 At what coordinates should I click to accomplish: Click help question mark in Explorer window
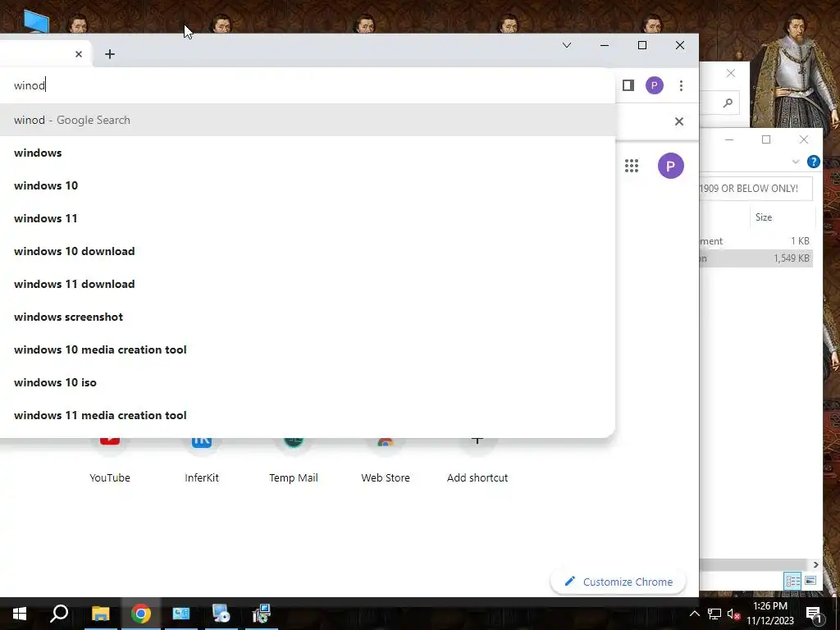pos(813,162)
